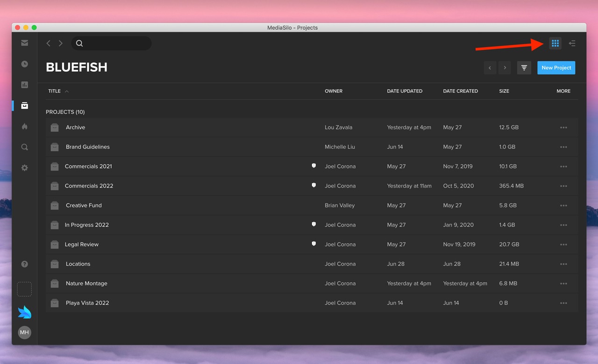
Task: Open the MH user avatar
Action: point(24,332)
